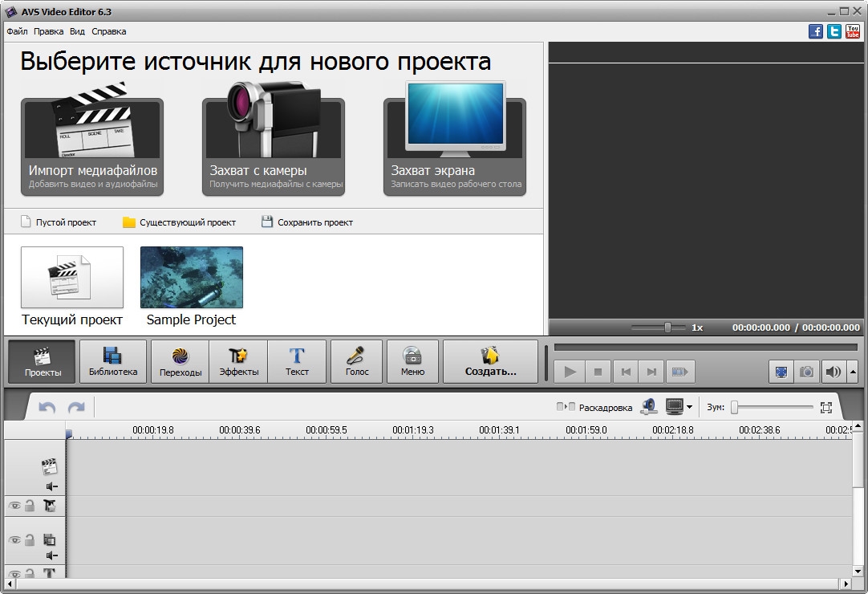The height and width of the screenshot is (594, 868).
Task: Choose Захват с камеры source
Action: [x=274, y=146]
